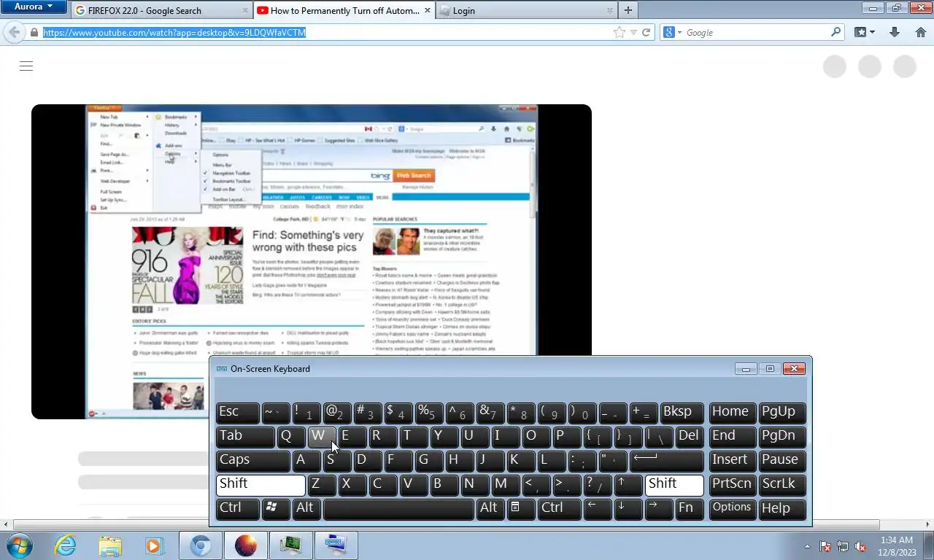This screenshot has width=934, height=560.
Task: Click the W key on the keyboard
Action: (321, 437)
